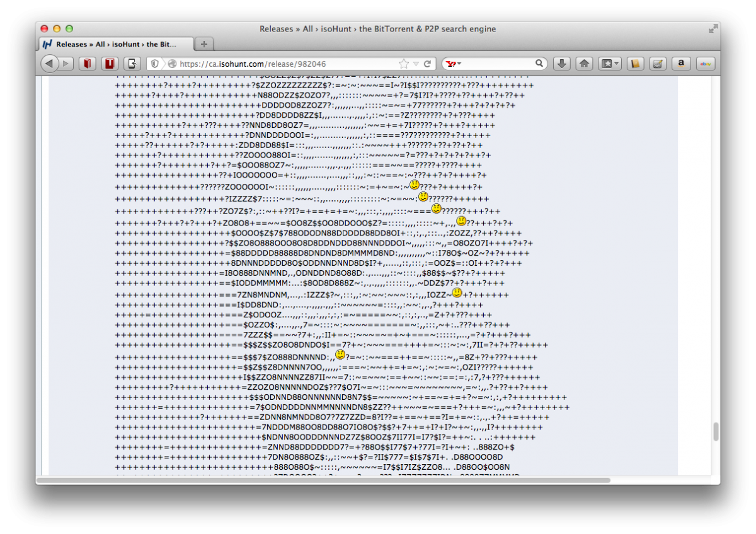Click the eBay toolbar button
This screenshot has height=534, width=756.
[x=705, y=64]
